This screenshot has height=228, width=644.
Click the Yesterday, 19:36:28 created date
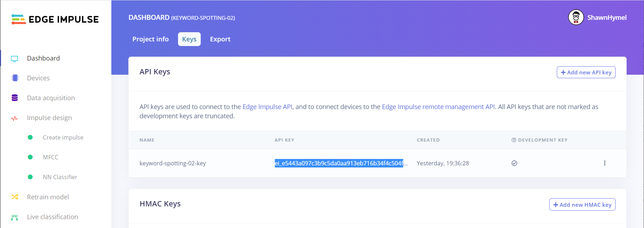click(443, 163)
